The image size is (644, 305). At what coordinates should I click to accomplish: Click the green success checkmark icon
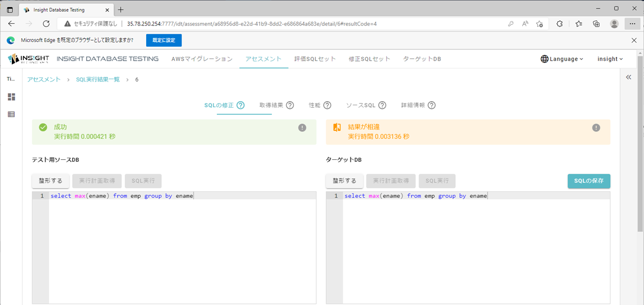(43, 127)
